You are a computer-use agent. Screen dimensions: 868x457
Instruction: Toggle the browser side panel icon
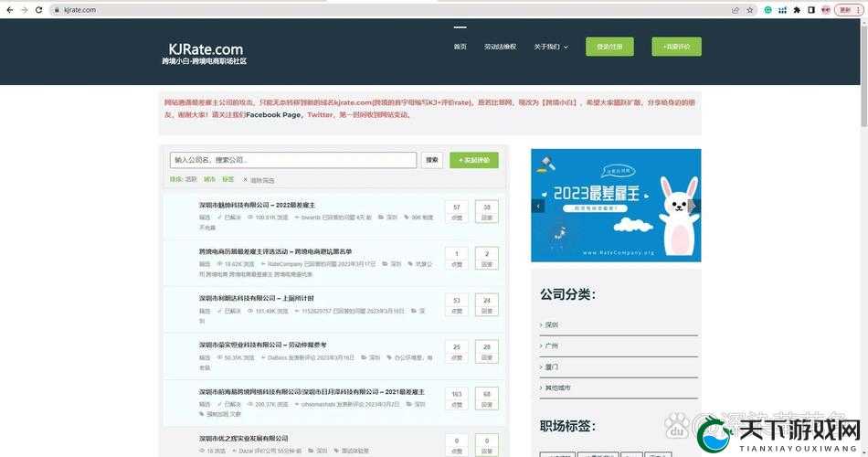[x=811, y=10]
